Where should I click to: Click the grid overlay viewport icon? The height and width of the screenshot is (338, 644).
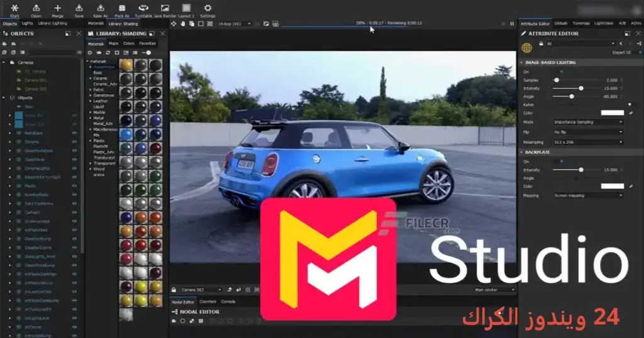click(210, 24)
